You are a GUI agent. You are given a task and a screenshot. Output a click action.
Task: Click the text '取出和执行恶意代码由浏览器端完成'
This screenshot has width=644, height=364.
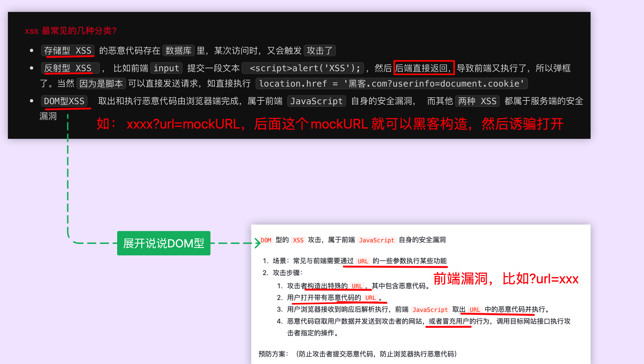(169, 101)
